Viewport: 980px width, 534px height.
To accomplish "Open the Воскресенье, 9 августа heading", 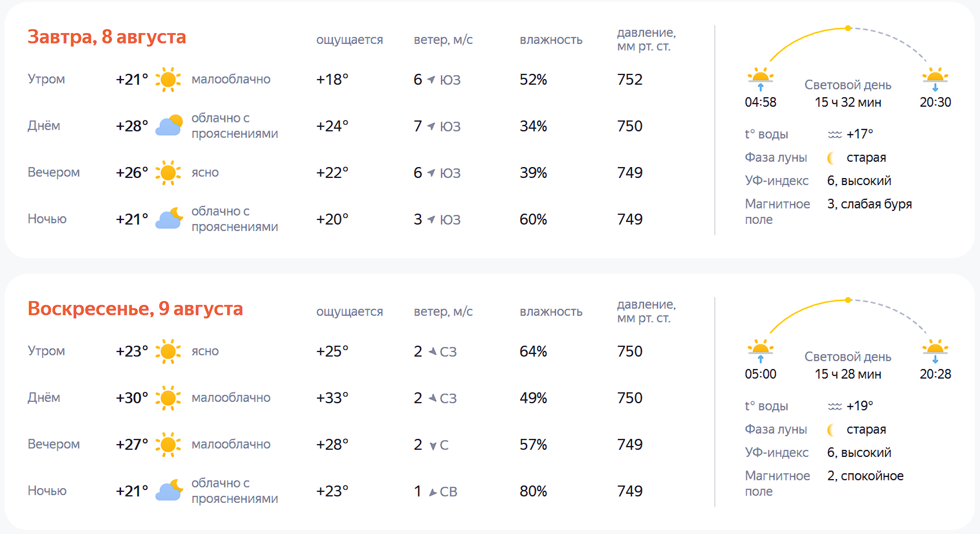I will (x=135, y=309).
